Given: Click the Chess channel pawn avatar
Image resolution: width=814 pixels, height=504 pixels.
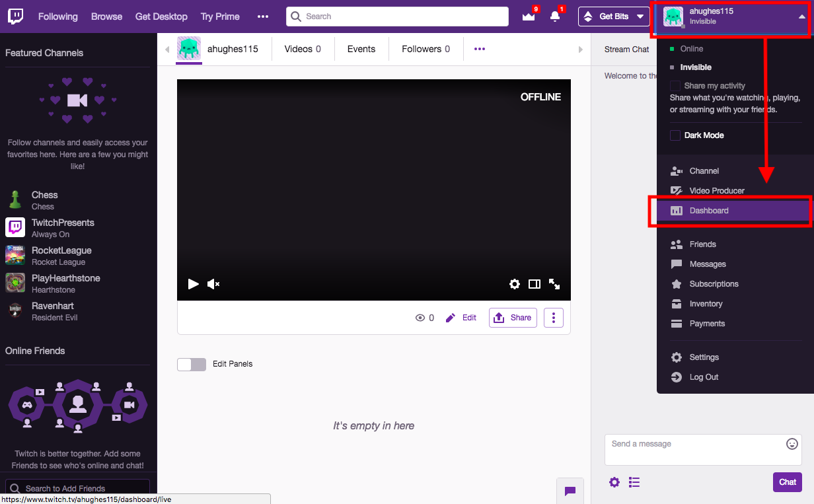Looking at the screenshot, I should tap(15, 199).
